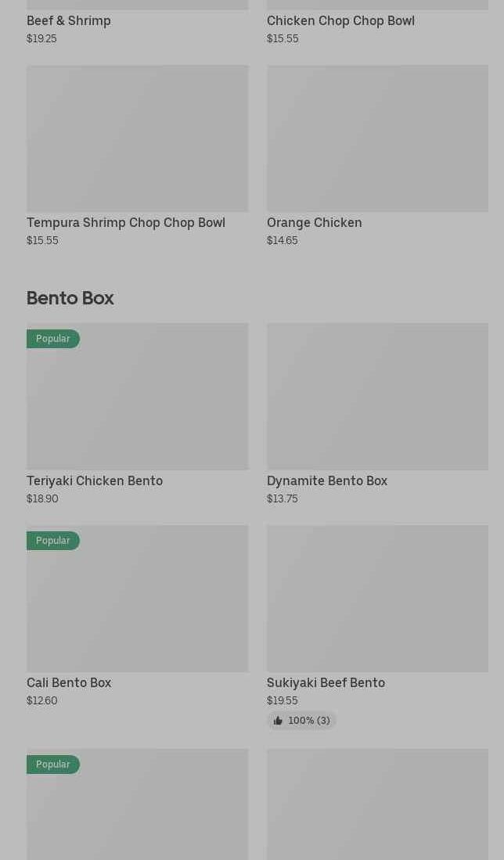Open the Tempura Shrimp Chop Chop Bowl image
The width and height of the screenshot is (504, 860).
click(x=137, y=139)
